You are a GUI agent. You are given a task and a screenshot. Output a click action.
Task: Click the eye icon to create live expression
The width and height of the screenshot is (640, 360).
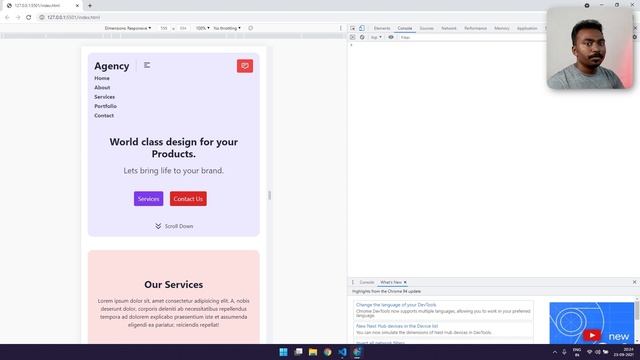coord(391,37)
